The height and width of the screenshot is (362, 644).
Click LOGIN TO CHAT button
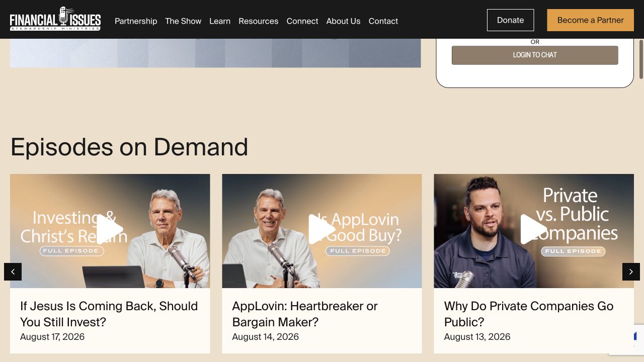point(535,55)
